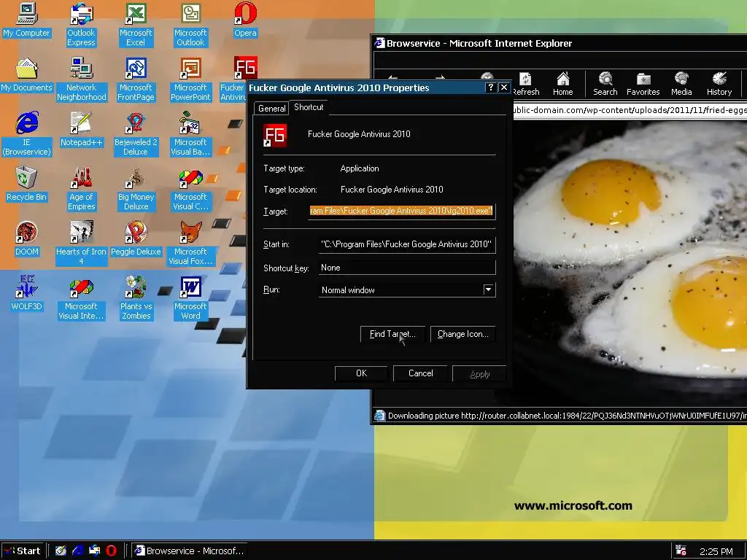
Task: Click Refresh in Internet Explorer toolbar
Action: click(x=526, y=84)
